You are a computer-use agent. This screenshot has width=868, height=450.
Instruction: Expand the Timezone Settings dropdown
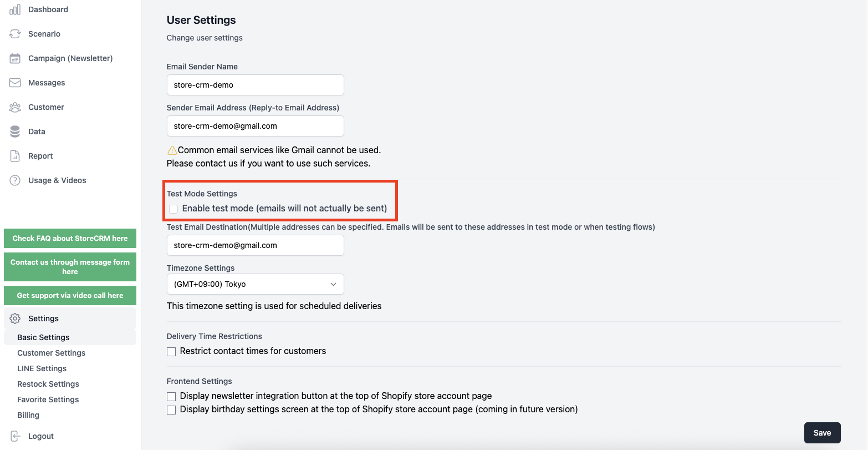click(255, 284)
